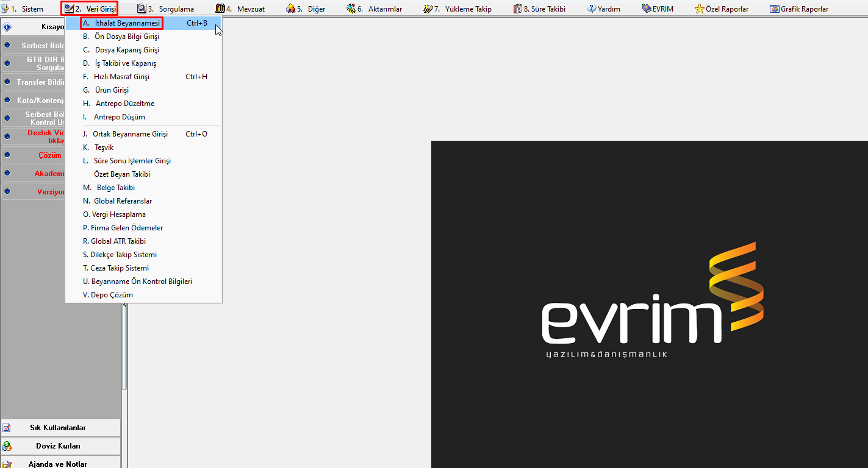
Task: Click the red Versiyon shortcut
Action: 34,192
